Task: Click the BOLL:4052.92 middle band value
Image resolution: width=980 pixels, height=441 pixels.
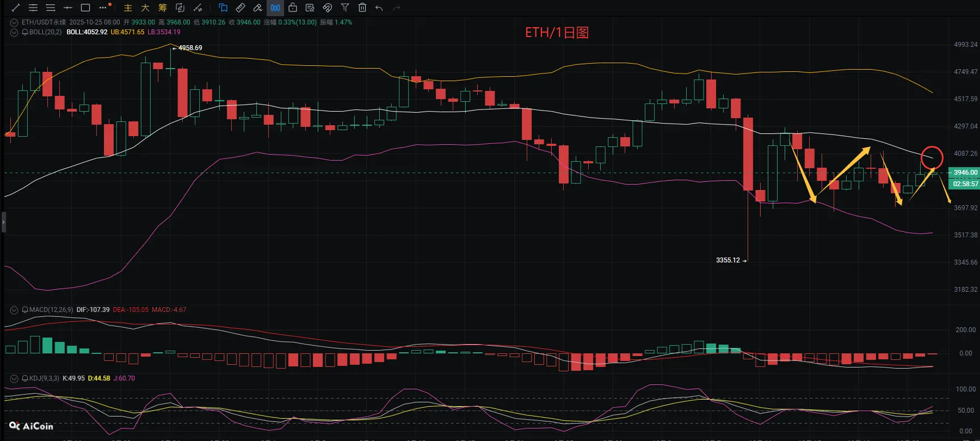Action: coord(87,32)
